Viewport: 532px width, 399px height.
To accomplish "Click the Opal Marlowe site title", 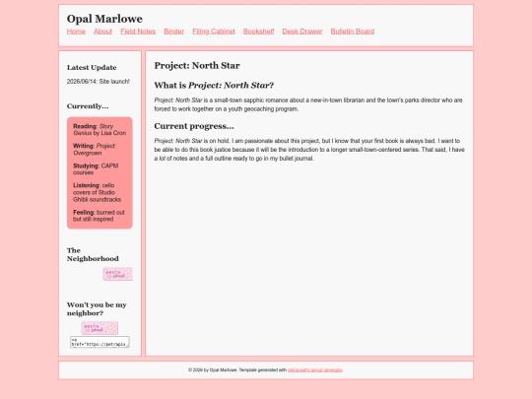I will pyautogui.click(x=104, y=19).
